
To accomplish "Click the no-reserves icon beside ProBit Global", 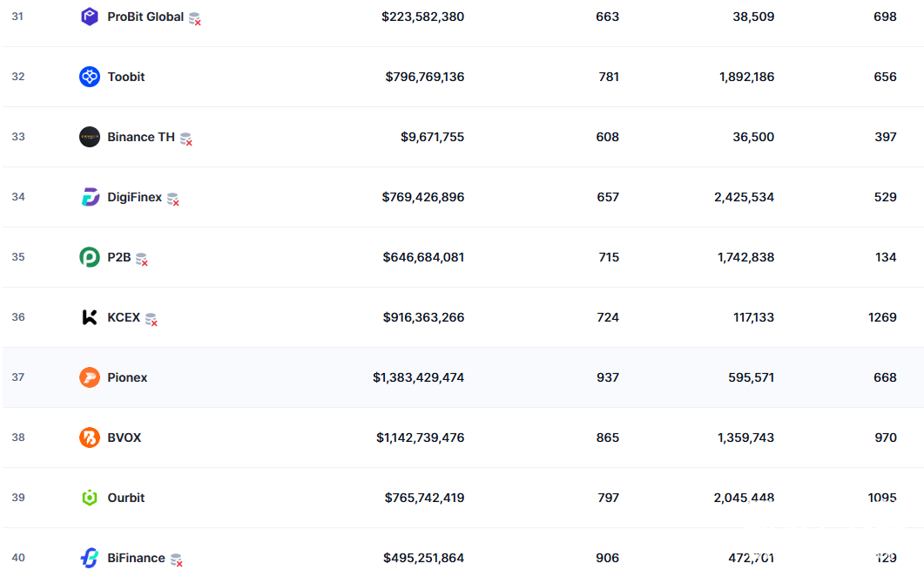I will (195, 18).
